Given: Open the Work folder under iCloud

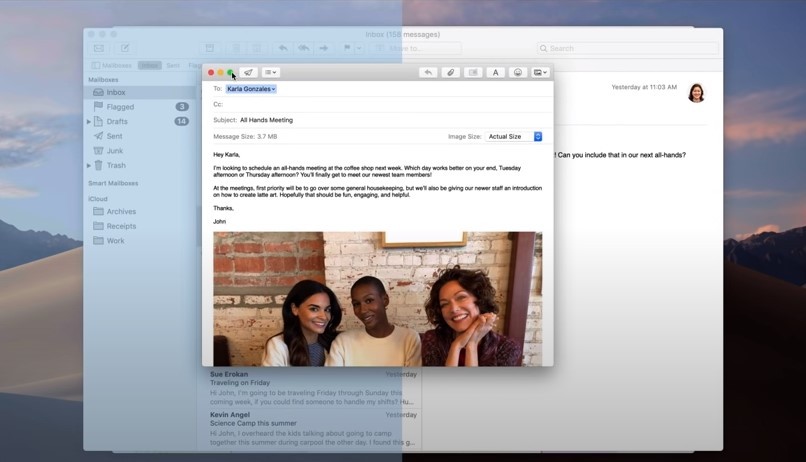Looking at the screenshot, I should pyautogui.click(x=140, y=241).
